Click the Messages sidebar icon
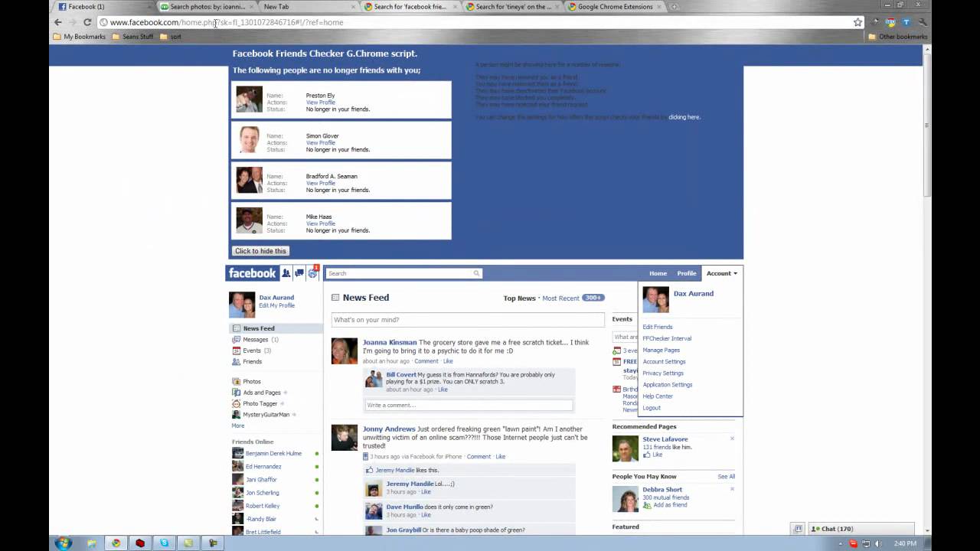 [x=237, y=340]
